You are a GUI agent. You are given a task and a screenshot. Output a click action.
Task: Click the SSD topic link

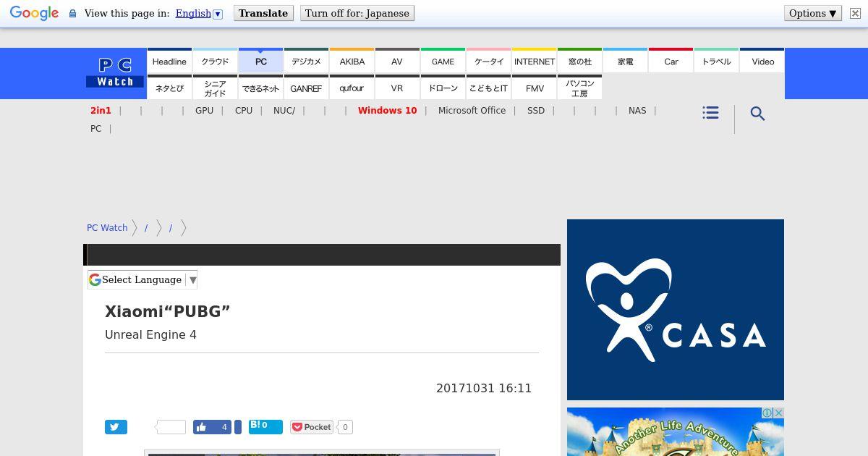(x=536, y=111)
